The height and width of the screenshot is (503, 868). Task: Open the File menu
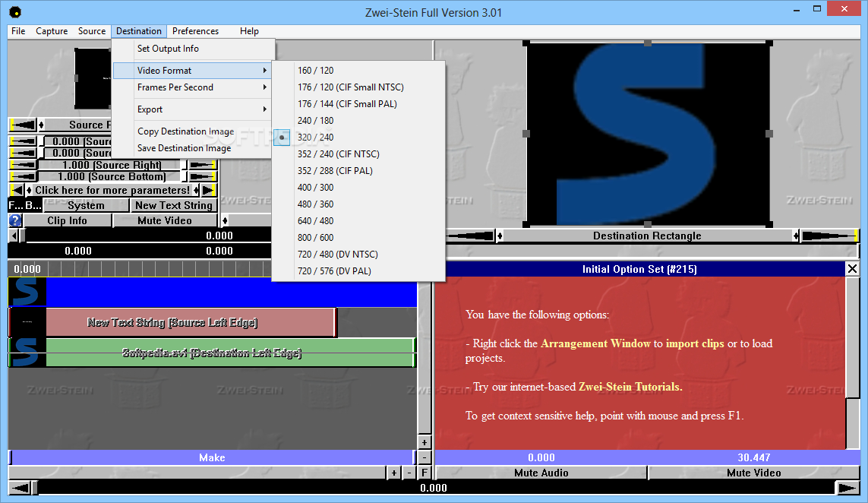[18, 31]
